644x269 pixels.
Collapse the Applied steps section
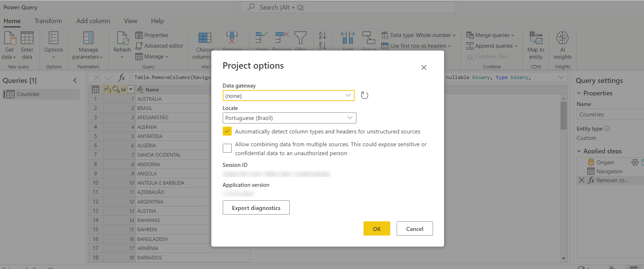pos(579,151)
